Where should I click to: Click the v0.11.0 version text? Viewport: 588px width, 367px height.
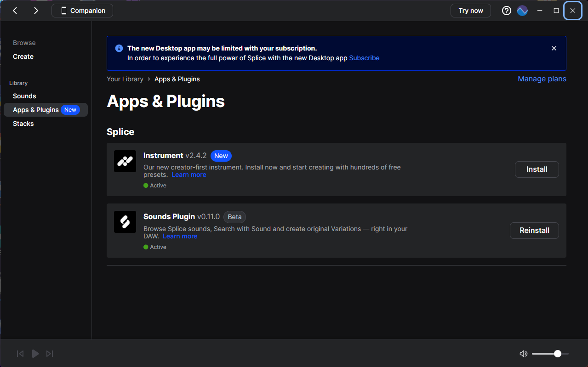208,216
